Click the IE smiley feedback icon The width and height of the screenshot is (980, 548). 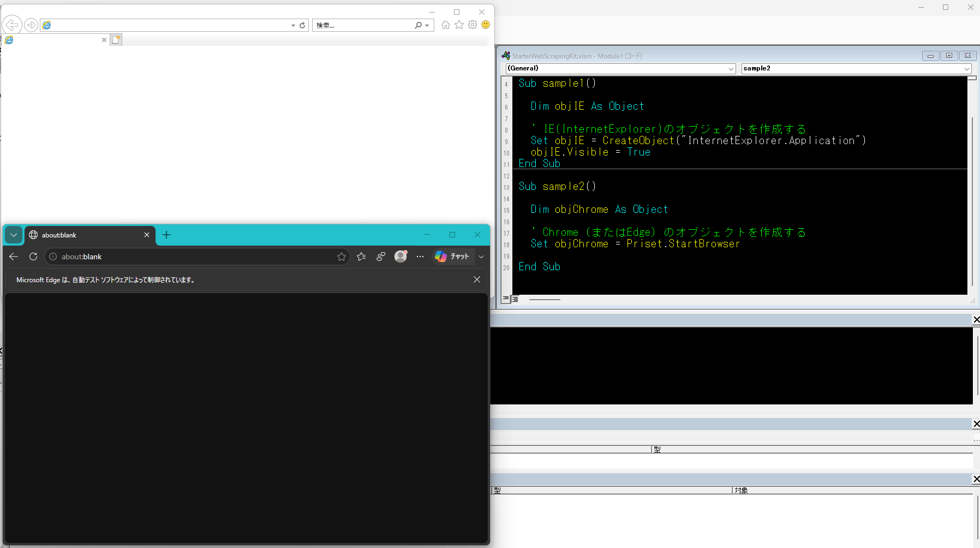486,25
